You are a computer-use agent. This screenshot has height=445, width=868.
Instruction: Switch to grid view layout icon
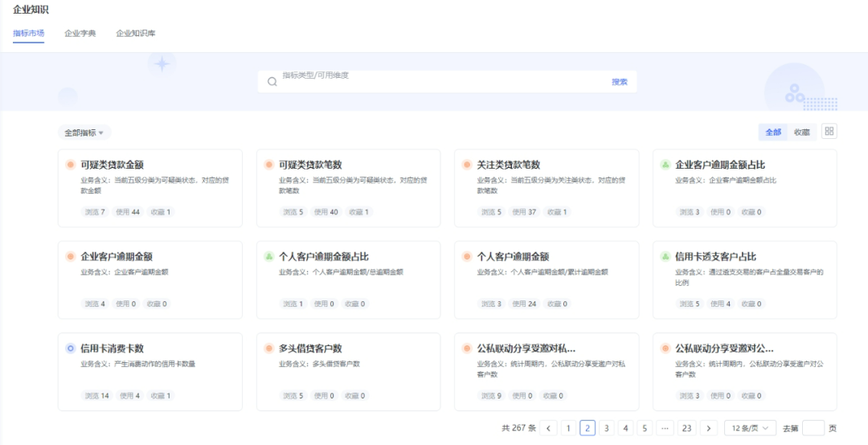pyautogui.click(x=829, y=132)
